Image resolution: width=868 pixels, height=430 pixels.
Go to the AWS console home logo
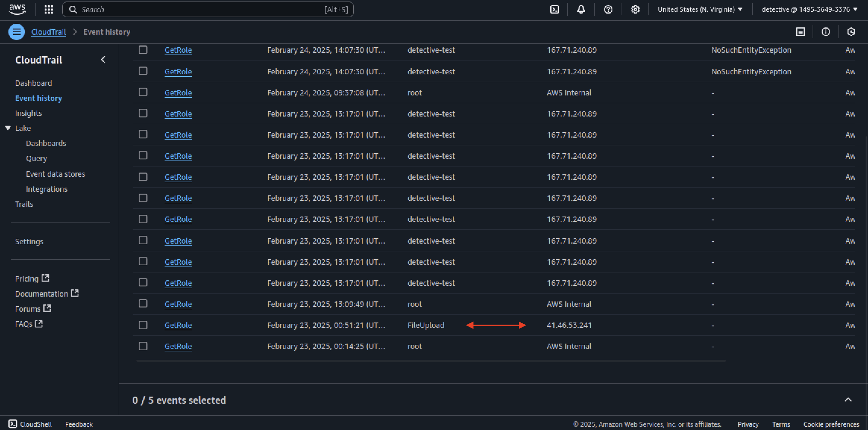(17, 9)
